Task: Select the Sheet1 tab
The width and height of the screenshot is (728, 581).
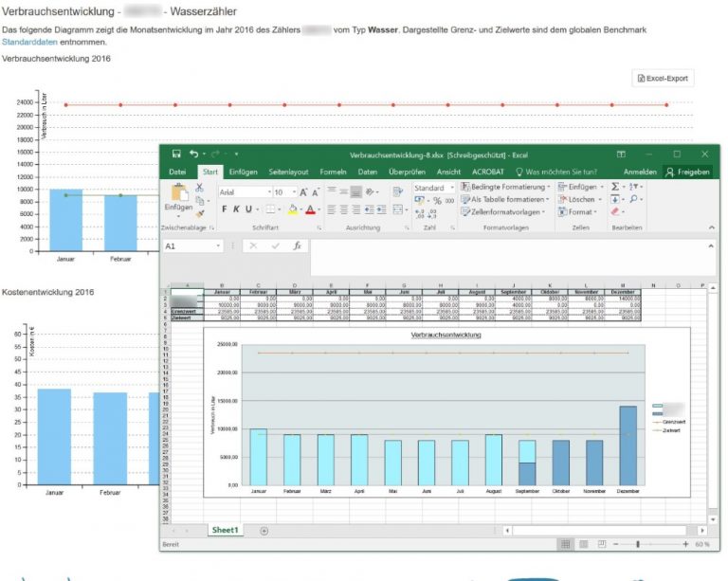Action: pyautogui.click(x=225, y=530)
